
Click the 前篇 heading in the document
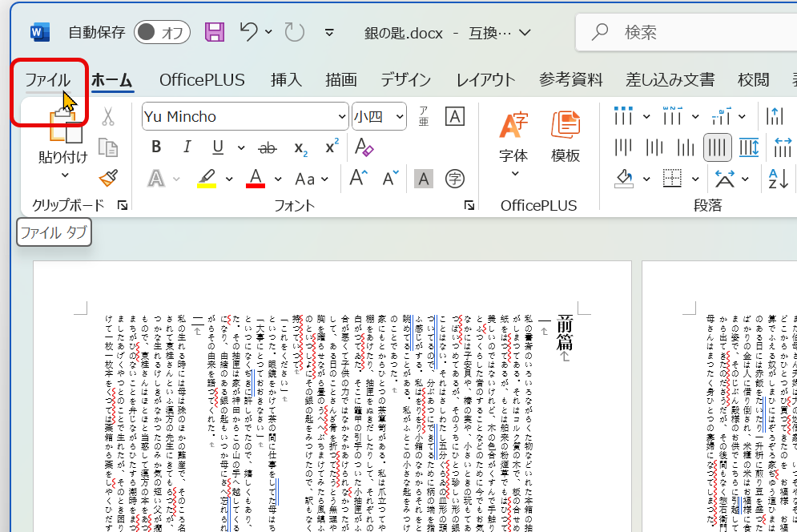pos(565,332)
